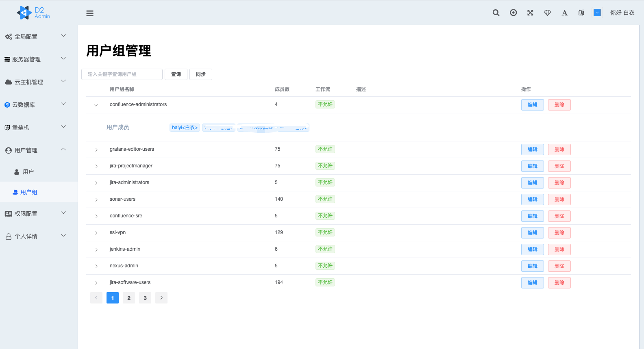Viewport: 644px width, 349px height.
Task: Click the 云主机管理 cloud icon
Action: coord(9,82)
